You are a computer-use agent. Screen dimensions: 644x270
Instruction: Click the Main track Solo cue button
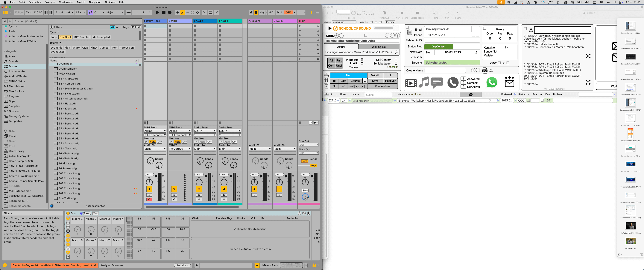(305, 191)
